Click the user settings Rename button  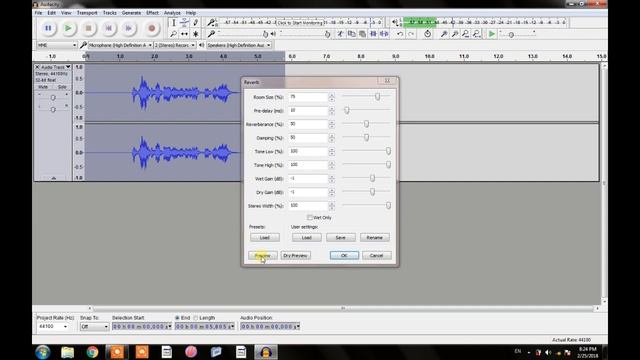pos(374,238)
